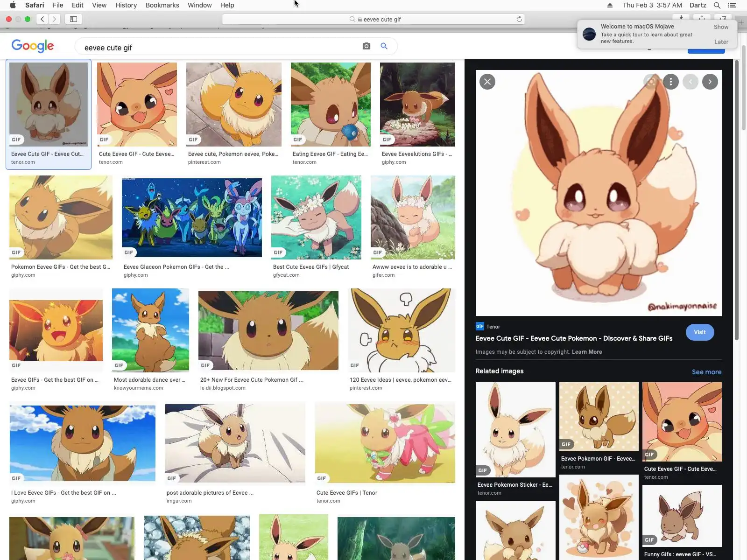This screenshot has height=560, width=747.
Task: Open three-dot more options in preview
Action: (x=671, y=82)
